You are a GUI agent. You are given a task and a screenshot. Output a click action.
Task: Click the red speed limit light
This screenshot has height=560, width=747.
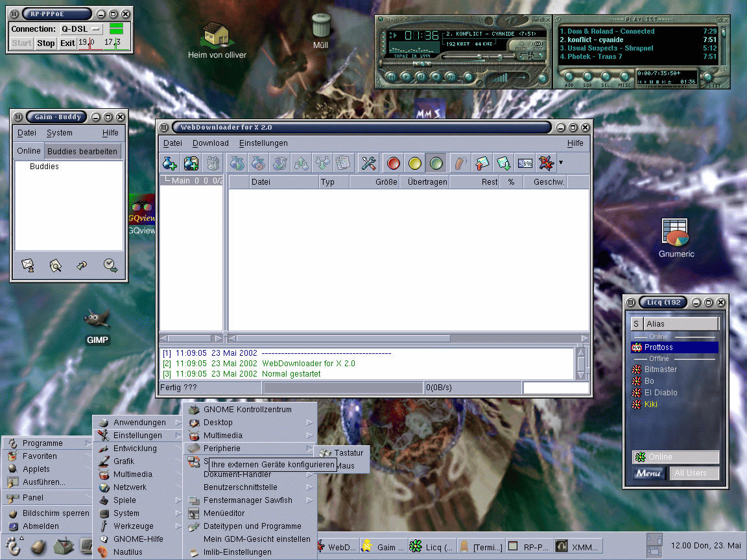click(393, 163)
